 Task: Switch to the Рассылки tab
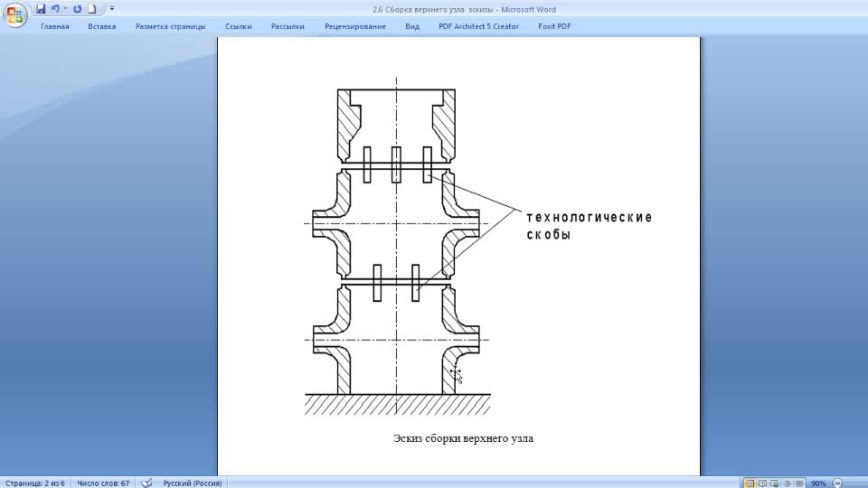[x=288, y=26]
